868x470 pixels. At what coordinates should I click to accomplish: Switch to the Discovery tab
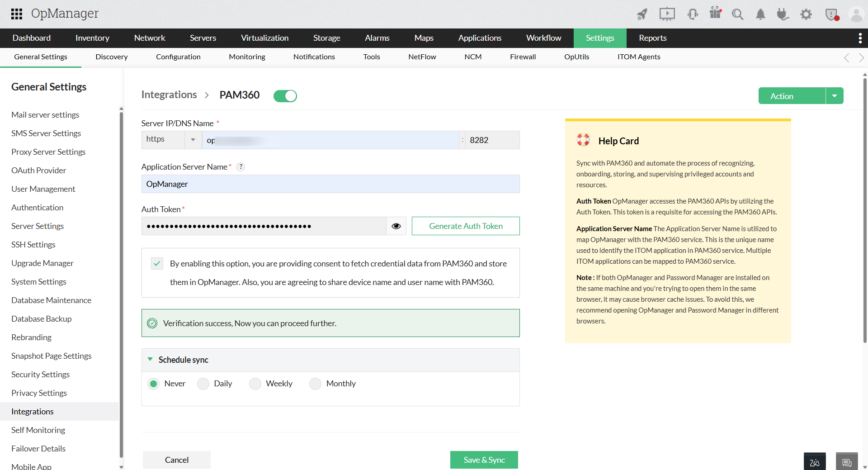[112, 57]
